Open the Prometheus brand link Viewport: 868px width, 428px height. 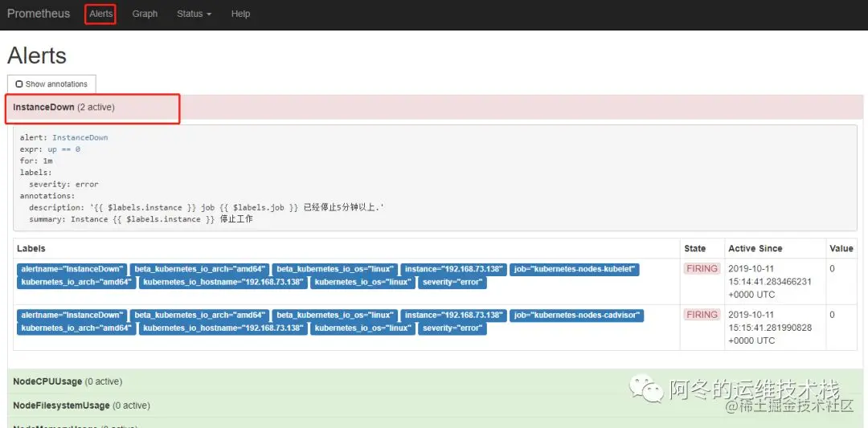pos(39,14)
